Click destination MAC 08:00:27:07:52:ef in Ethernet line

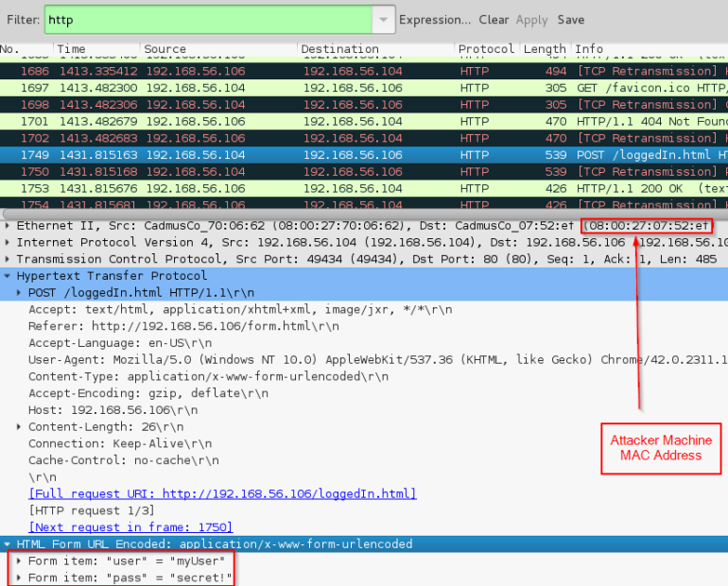647,226
